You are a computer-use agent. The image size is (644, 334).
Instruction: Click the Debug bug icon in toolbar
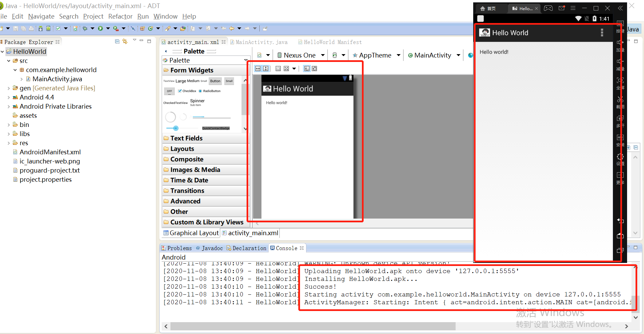point(85,29)
